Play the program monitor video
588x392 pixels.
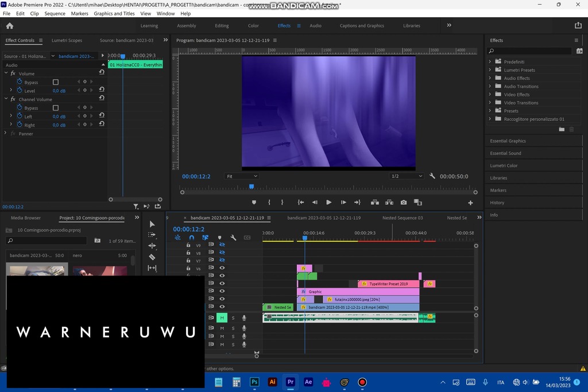click(x=329, y=203)
